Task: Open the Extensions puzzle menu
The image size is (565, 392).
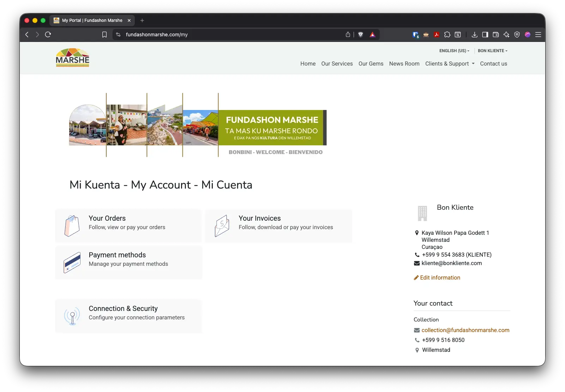Action: pyautogui.click(x=447, y=35)
